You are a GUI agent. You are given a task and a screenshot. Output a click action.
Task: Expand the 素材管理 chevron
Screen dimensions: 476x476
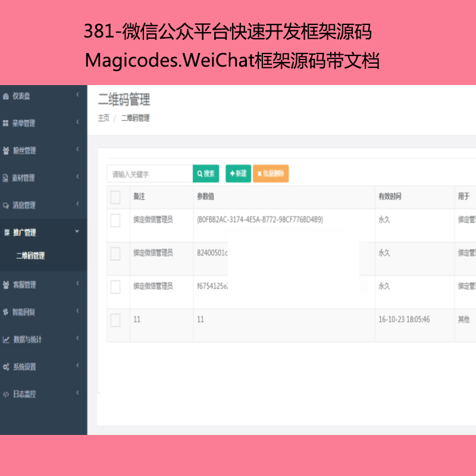point(77,176)
